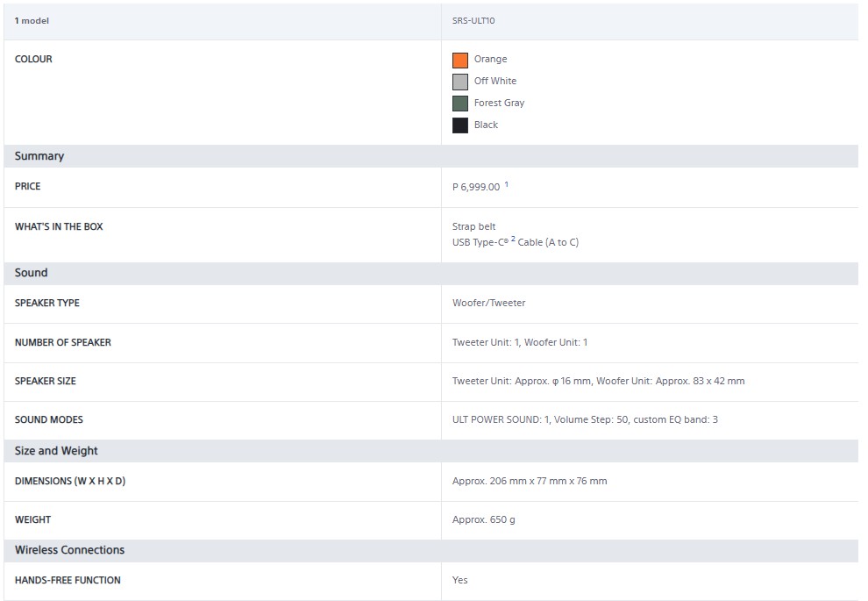Click the Approx. 650 g weight value
This screenshot has height=601, width=868.
point(483,520)
